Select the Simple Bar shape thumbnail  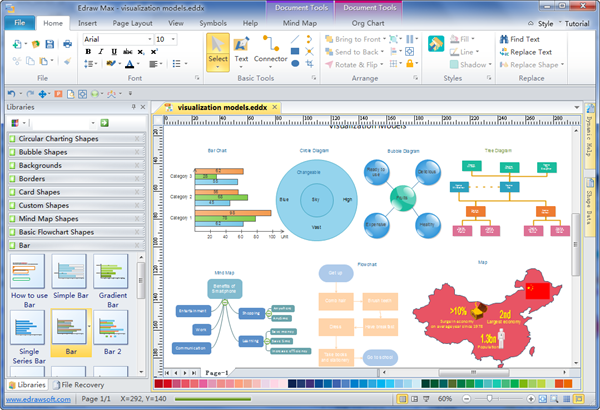coord(69,271)
